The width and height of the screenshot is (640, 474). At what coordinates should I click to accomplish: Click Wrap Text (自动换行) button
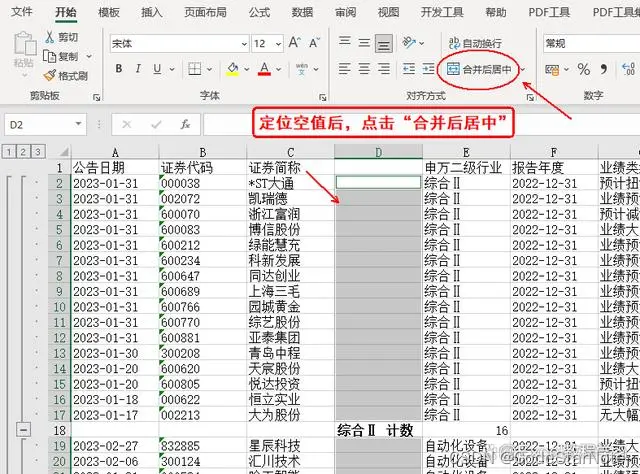click(x=475, y=43)
